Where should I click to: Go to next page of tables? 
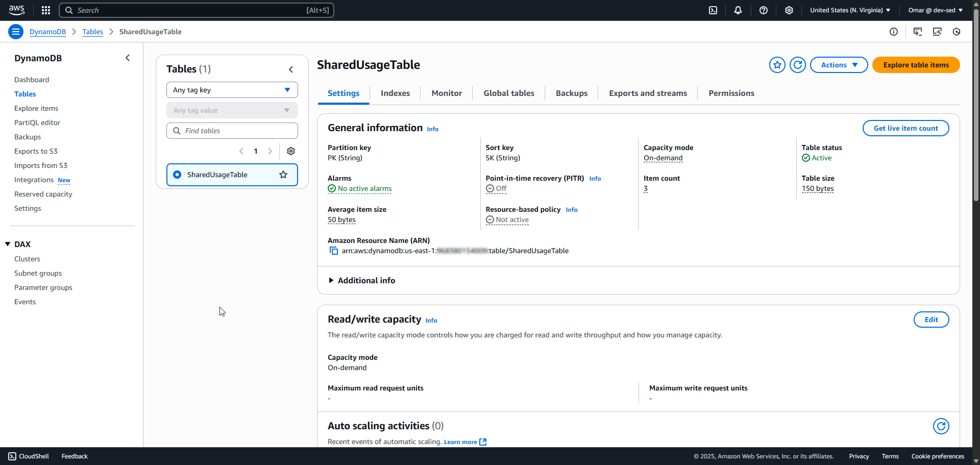270,151
